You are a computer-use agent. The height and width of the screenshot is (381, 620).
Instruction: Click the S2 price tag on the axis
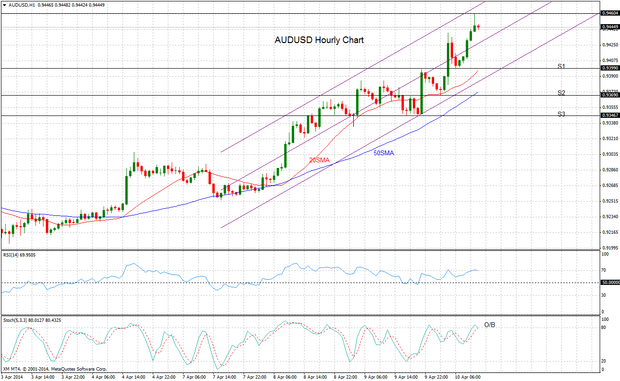click(609, 95)
